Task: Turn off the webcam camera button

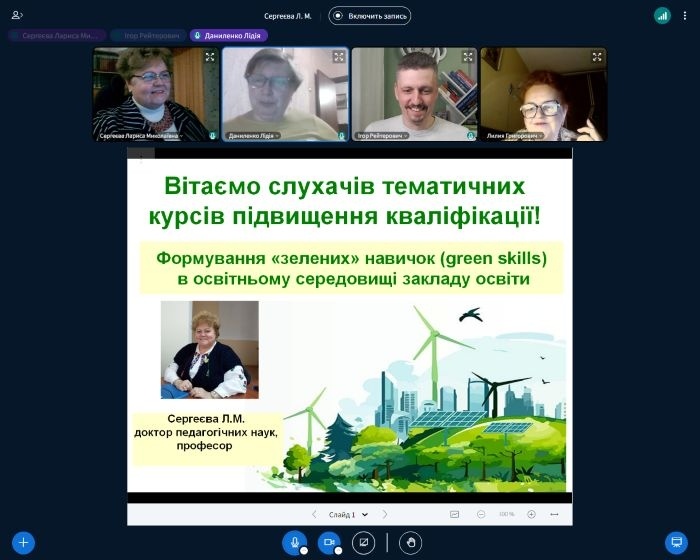Action: click(328, 543)
